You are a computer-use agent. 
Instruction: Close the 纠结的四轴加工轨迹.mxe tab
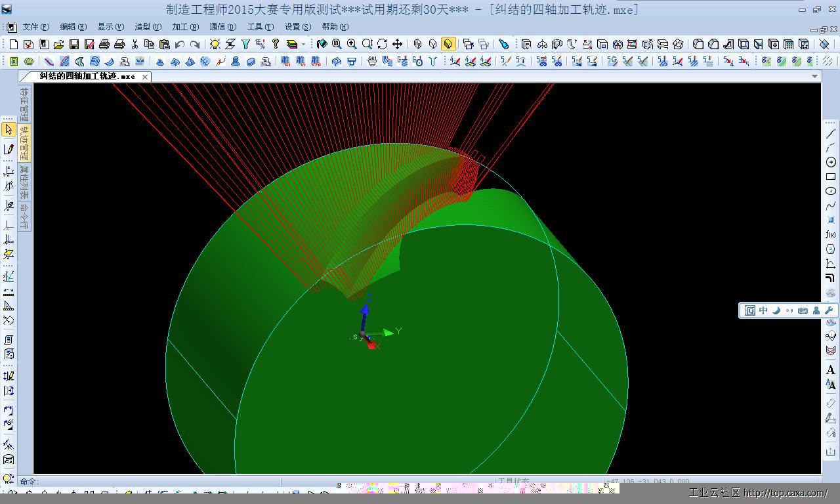[145, 77]
